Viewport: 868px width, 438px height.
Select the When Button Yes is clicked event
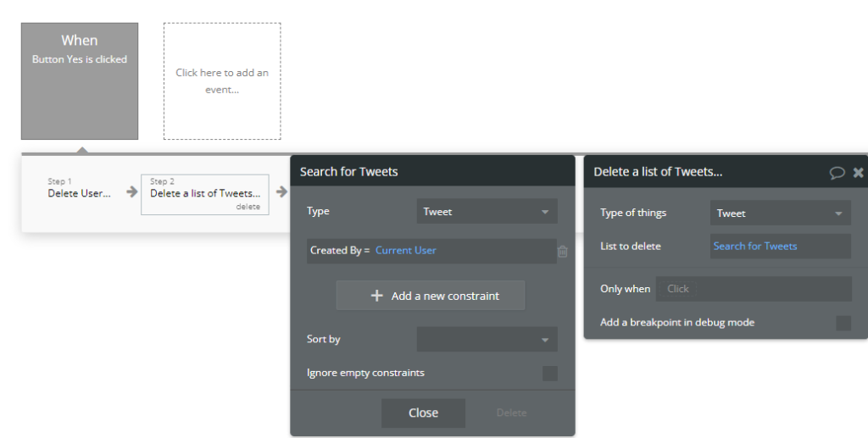click(x=80, y=81)
